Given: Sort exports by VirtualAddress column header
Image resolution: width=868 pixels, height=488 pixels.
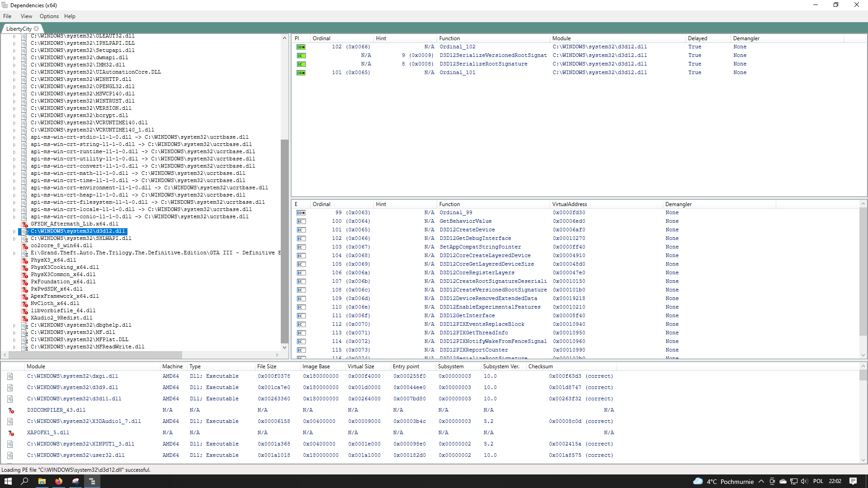Looking at the screenshot, I should click(569, 204).
